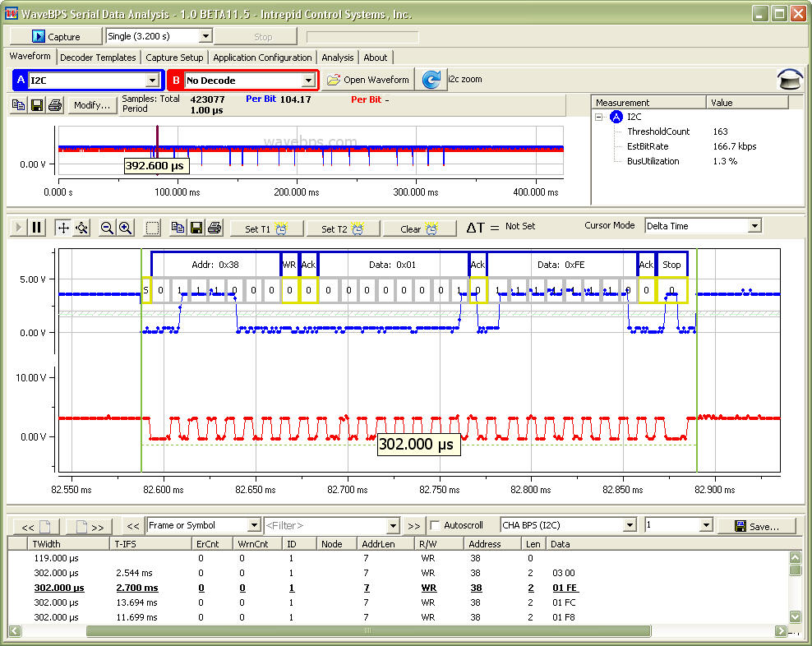Click the T-IFS column header

point(150,544)
